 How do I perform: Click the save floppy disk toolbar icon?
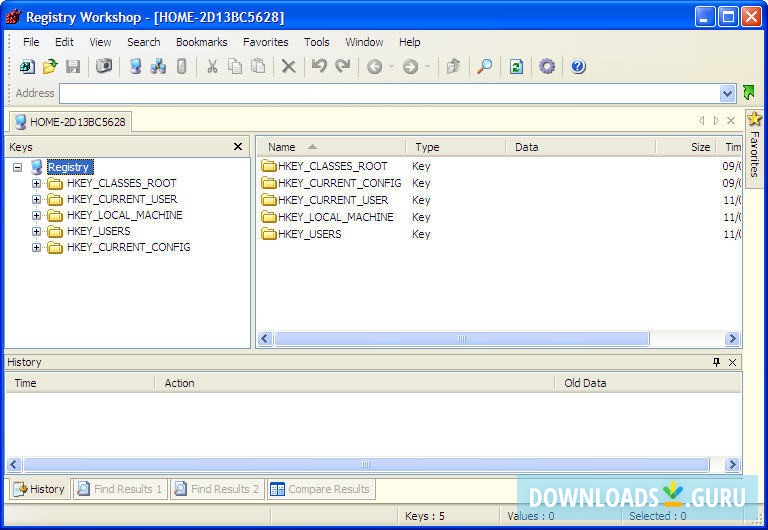tap(73, 66)
